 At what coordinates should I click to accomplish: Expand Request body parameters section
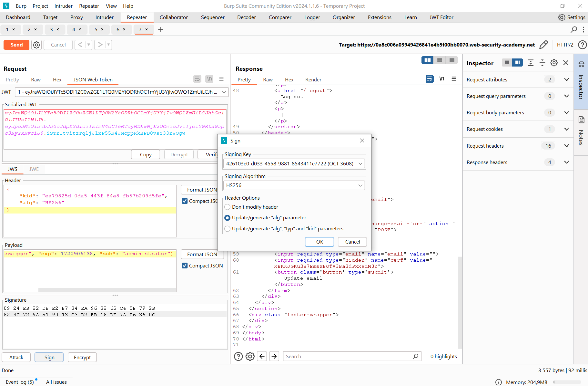coord(518,113)
